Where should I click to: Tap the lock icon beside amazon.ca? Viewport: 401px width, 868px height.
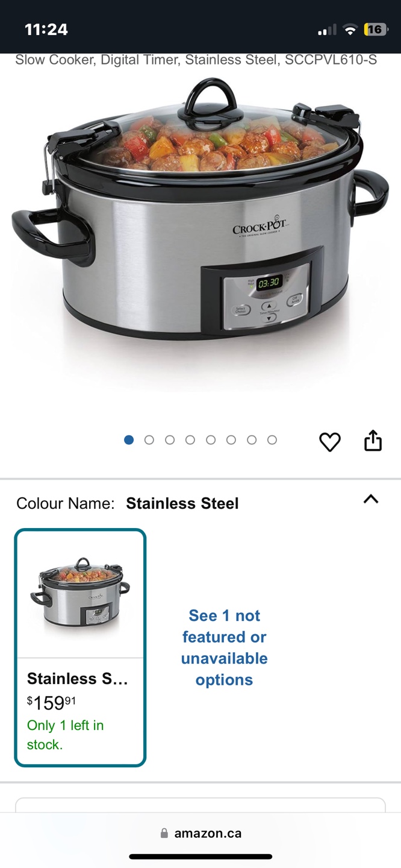[164, 833]
